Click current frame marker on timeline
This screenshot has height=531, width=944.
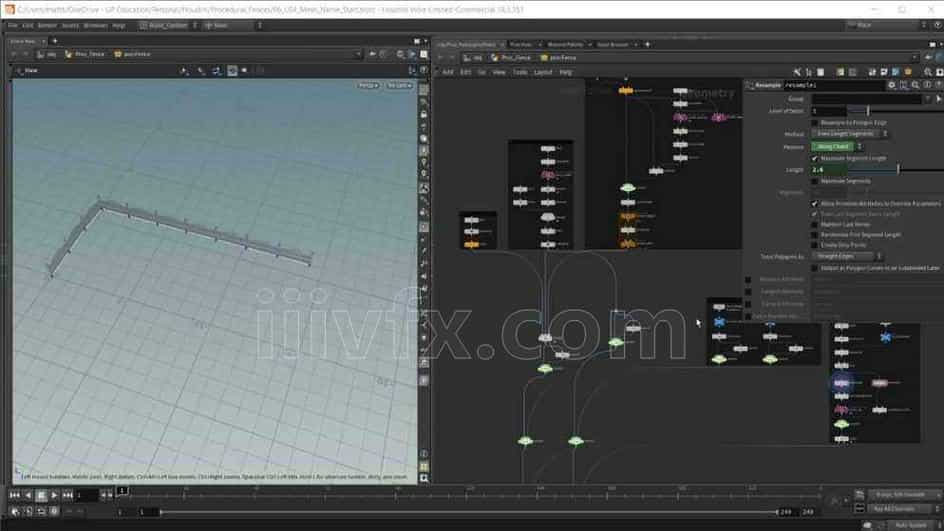pos(122,491)
